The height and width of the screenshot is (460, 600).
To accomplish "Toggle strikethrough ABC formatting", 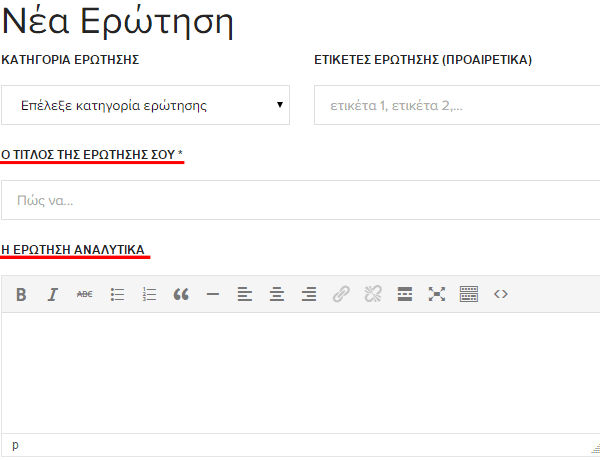I will tap(85, 294).
